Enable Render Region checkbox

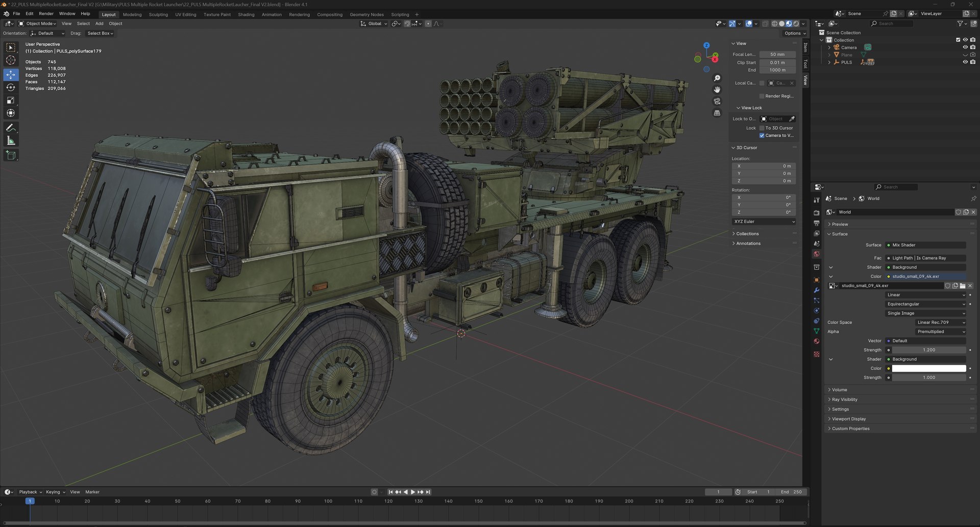coord(762,96)
